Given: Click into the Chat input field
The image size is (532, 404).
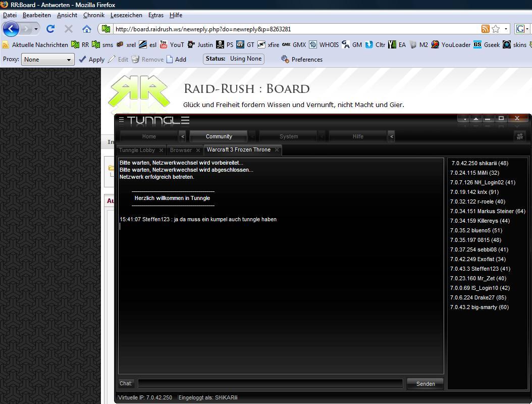Looking at the screenshot, I should tap(271, 384).
